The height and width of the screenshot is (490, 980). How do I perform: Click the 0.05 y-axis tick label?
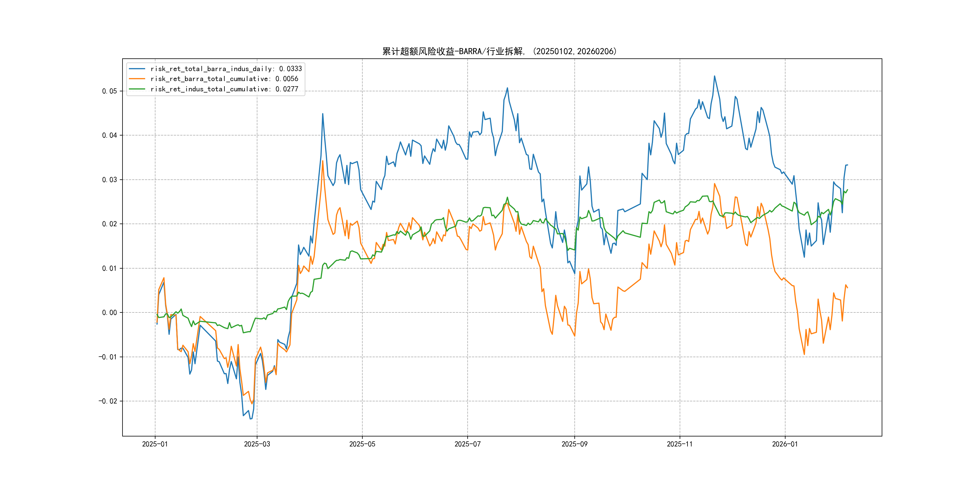(109, 91)
